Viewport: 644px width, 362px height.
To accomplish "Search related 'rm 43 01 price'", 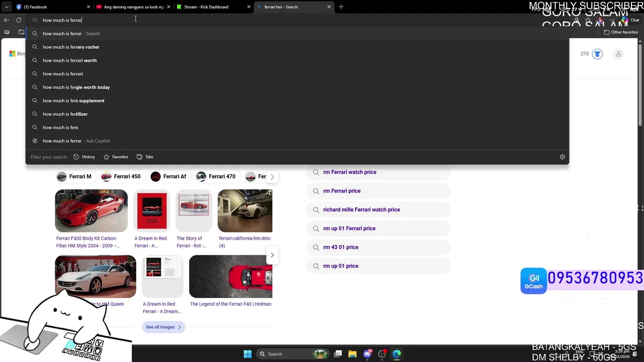I will (x=378, y=247).
